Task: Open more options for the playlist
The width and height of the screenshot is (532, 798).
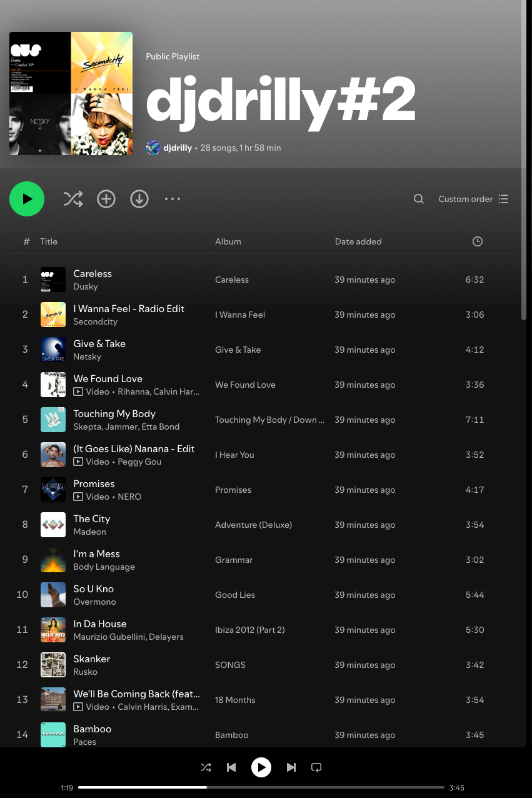Action: point(173,199)
